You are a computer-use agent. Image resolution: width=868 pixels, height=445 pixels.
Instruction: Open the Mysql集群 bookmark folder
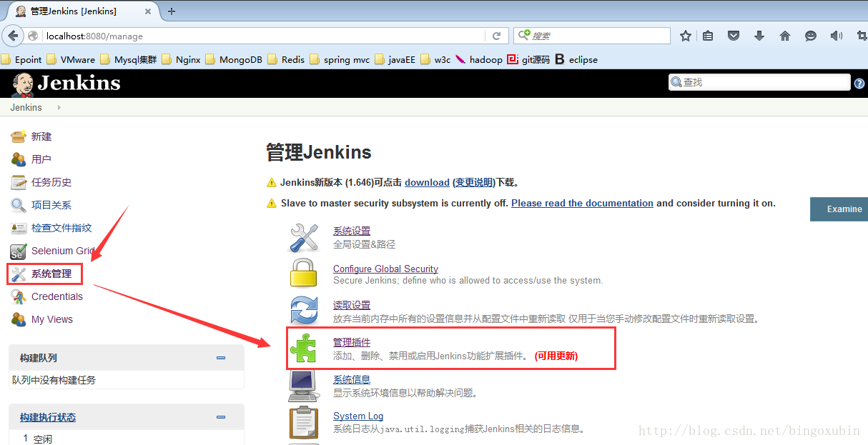click(x=129, y=59)
